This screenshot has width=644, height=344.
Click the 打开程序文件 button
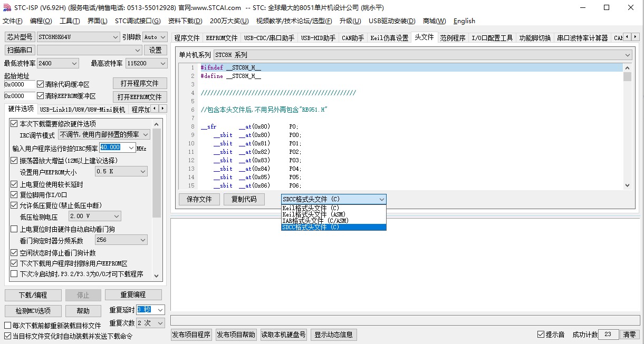140,84
